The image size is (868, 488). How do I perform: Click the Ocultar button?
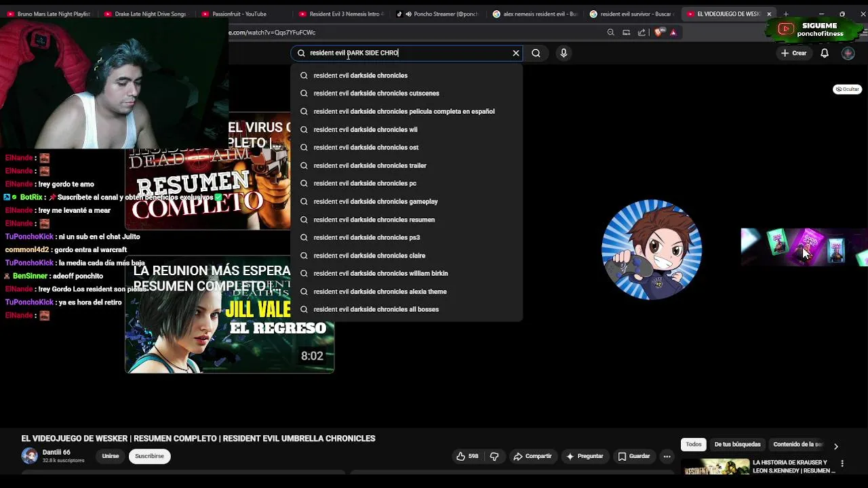[847, 89]
